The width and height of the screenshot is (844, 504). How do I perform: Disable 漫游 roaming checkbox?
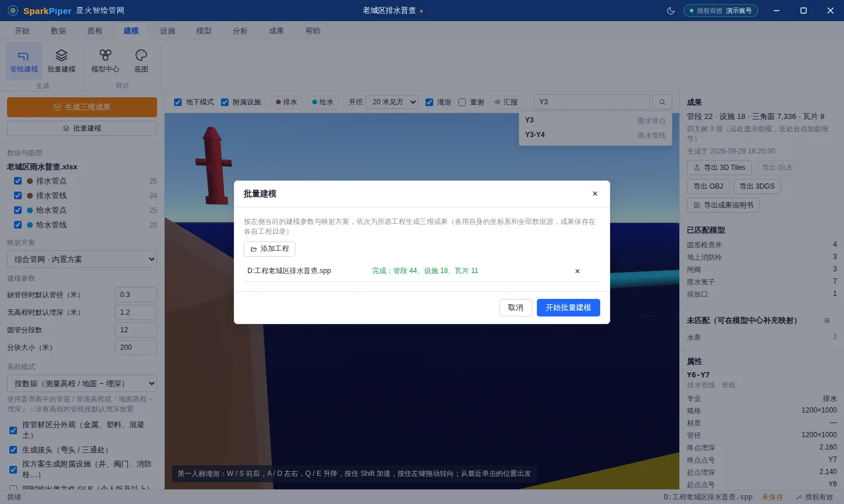430,103
